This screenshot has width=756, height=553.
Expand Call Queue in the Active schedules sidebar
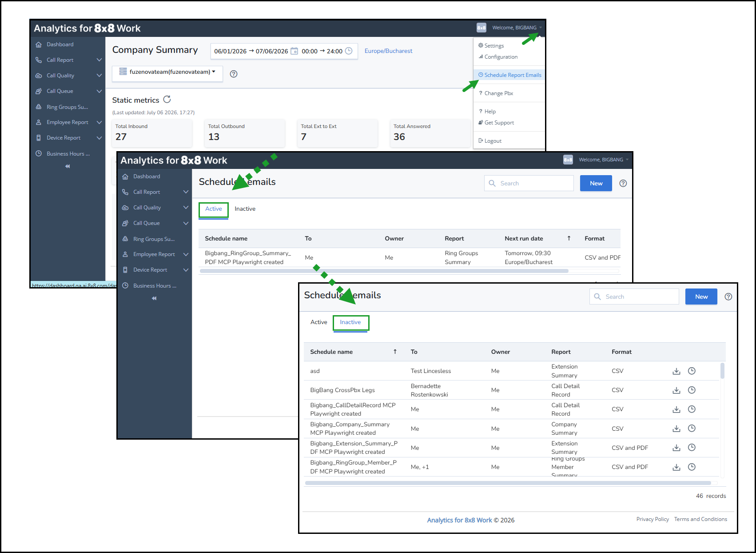point(186,223)
